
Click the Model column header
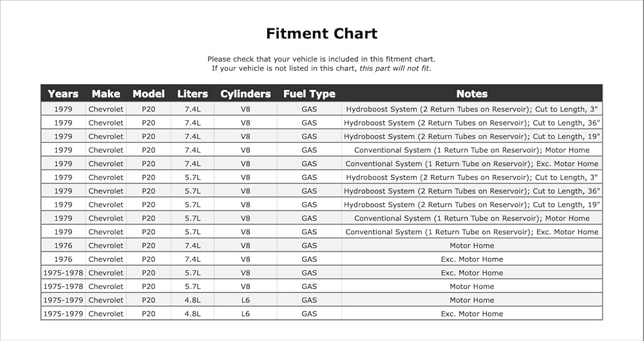pos(148,94)
